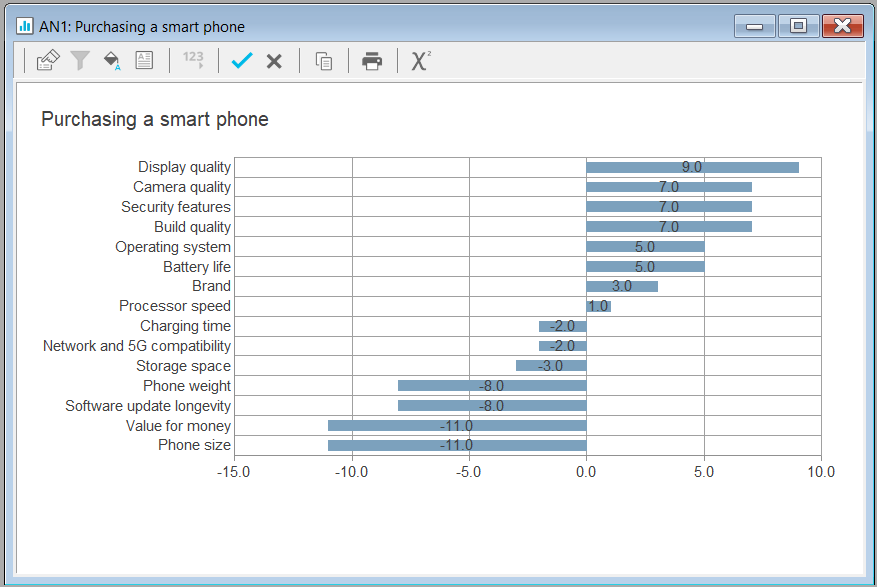Click the "Operating system" row label

point(173,247)
